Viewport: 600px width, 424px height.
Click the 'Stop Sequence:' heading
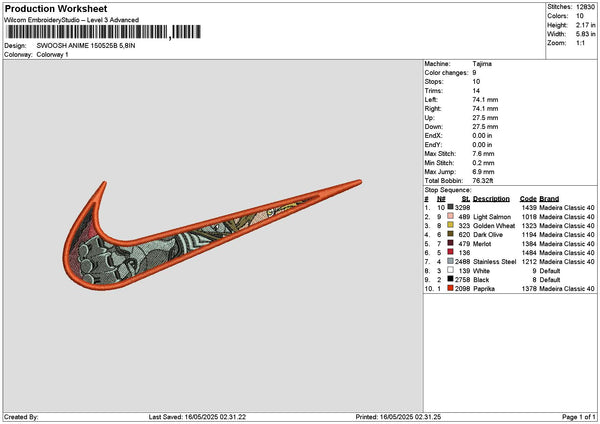click(448, 190)
